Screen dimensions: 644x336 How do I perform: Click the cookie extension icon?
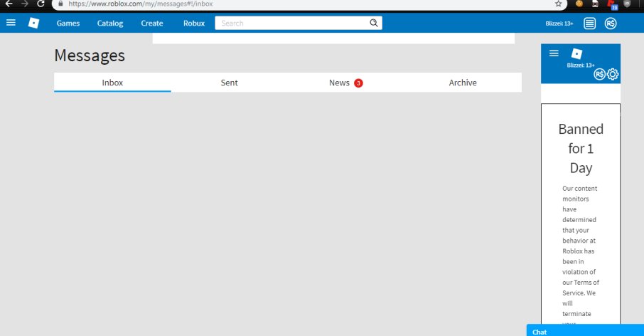coord(579,4)
